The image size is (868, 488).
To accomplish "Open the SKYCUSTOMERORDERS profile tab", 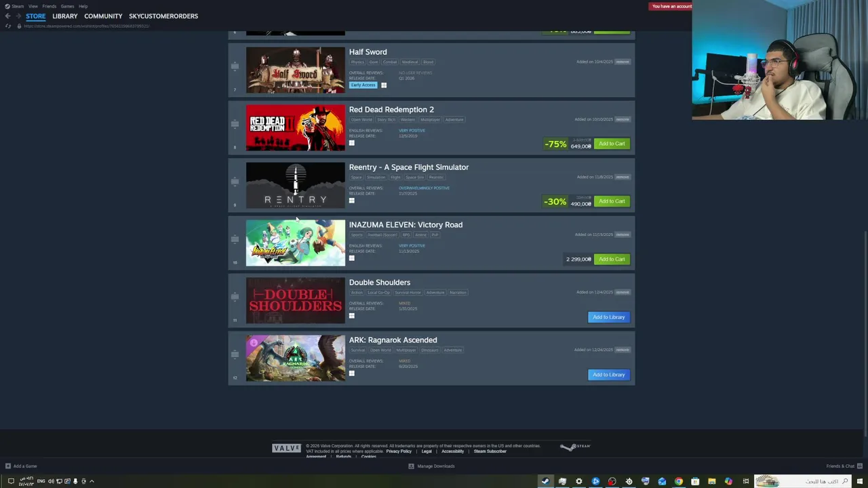I will pyautogui.click(x=163, y=16).
